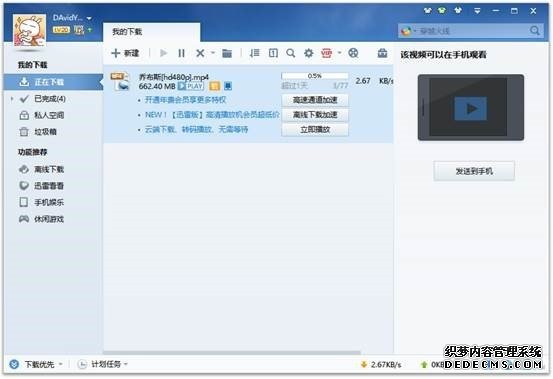Open the main menu icon in title bar
553x379 pixels.
[x=477, y=11]
